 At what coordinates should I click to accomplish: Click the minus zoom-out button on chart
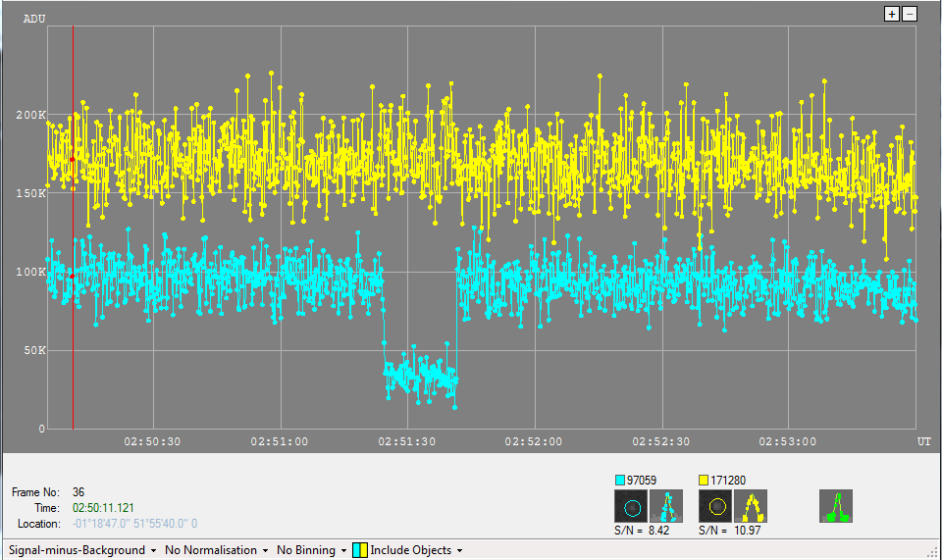pos(910,14)
